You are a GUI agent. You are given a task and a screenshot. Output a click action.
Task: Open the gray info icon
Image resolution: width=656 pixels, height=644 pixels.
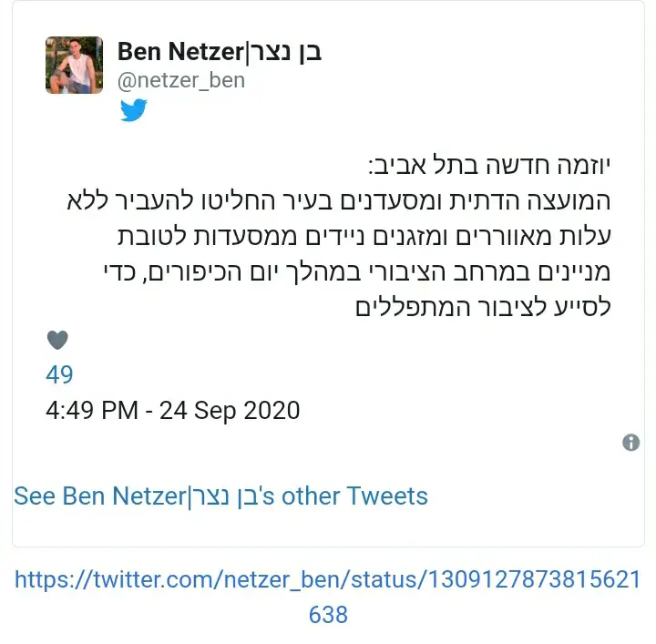[x=630, y=443]
